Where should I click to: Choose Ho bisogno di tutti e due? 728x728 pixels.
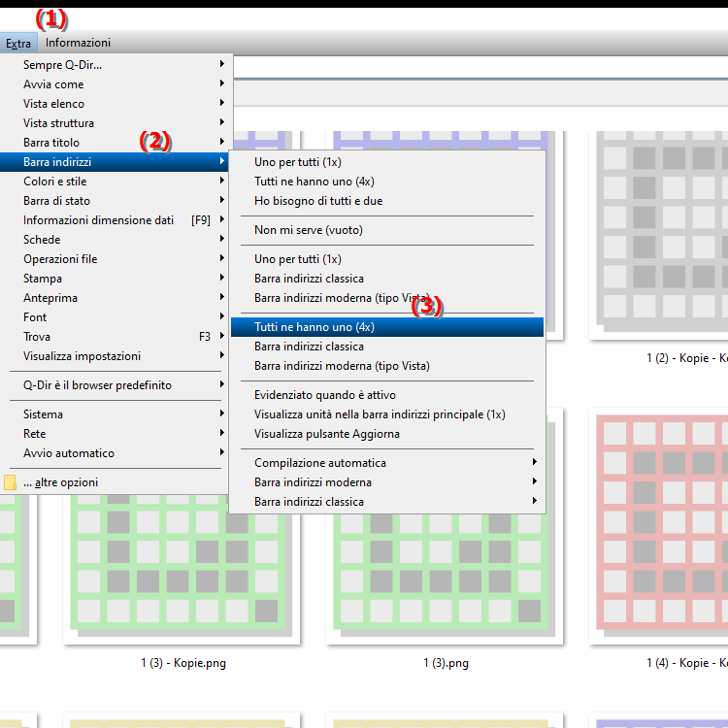pyautogui.click(x=386, y=201)
